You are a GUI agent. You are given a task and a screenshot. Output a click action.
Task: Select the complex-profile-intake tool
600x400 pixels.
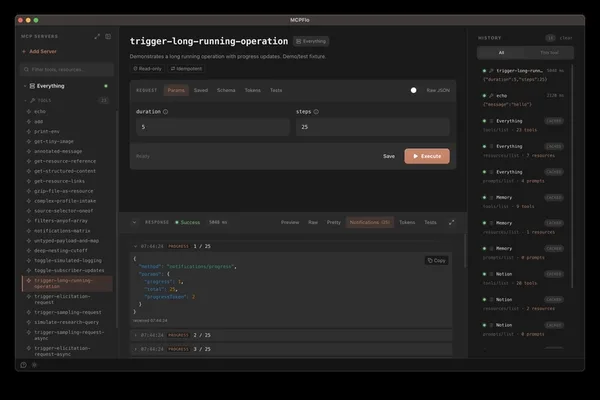65,201
